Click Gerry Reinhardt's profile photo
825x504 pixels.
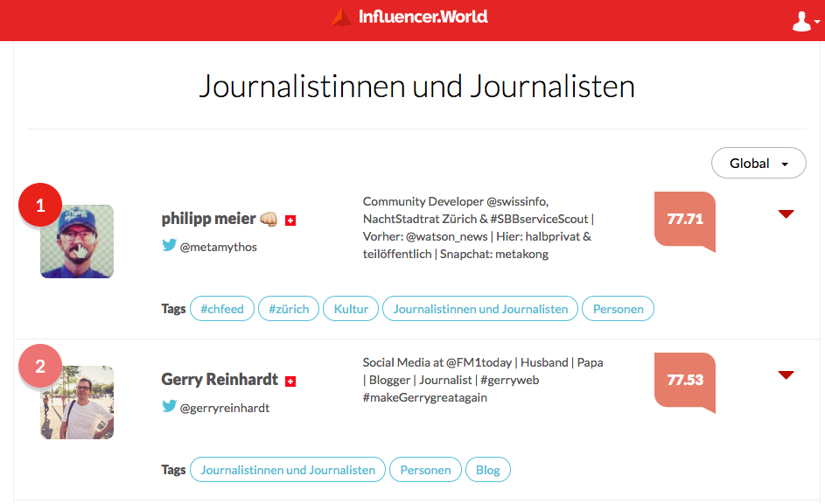(77, 402)
